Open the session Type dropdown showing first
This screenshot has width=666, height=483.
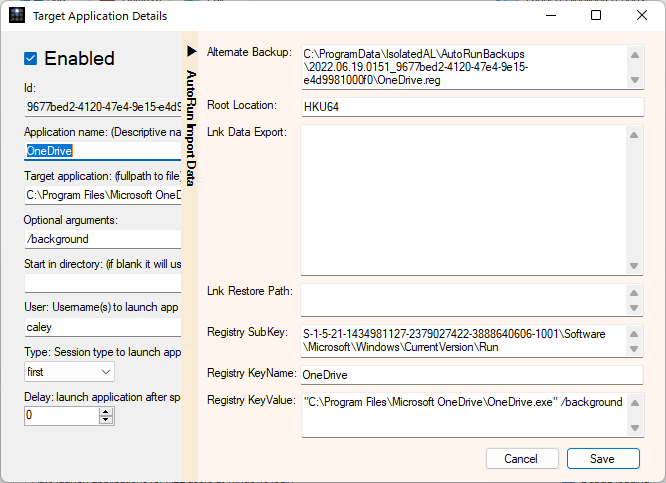(69, 372)
